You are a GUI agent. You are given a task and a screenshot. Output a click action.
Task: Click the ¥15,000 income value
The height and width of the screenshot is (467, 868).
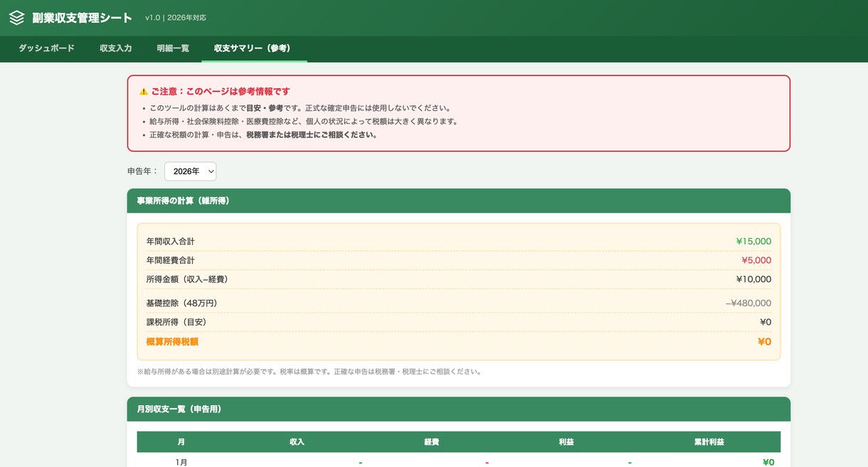click(753, 242)
